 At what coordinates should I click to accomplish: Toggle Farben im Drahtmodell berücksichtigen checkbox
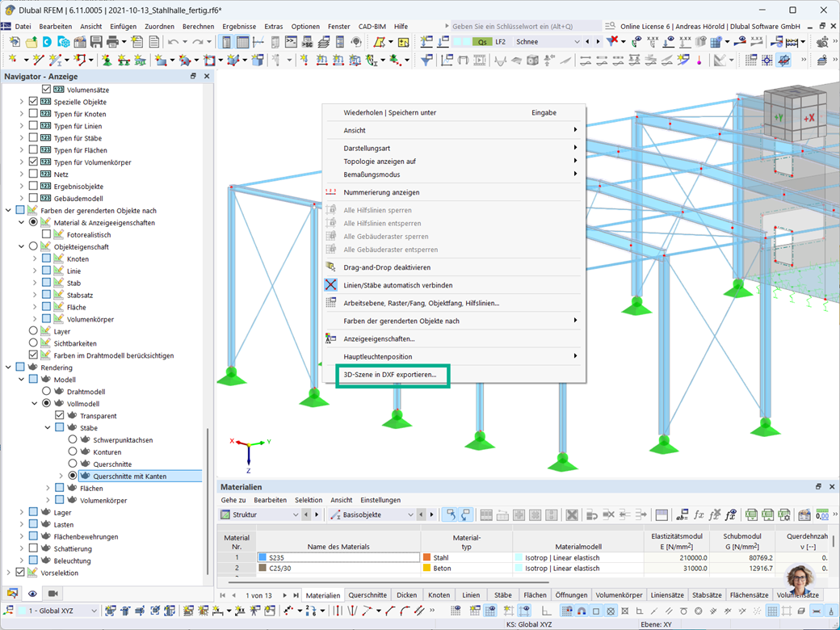(33, 355)
